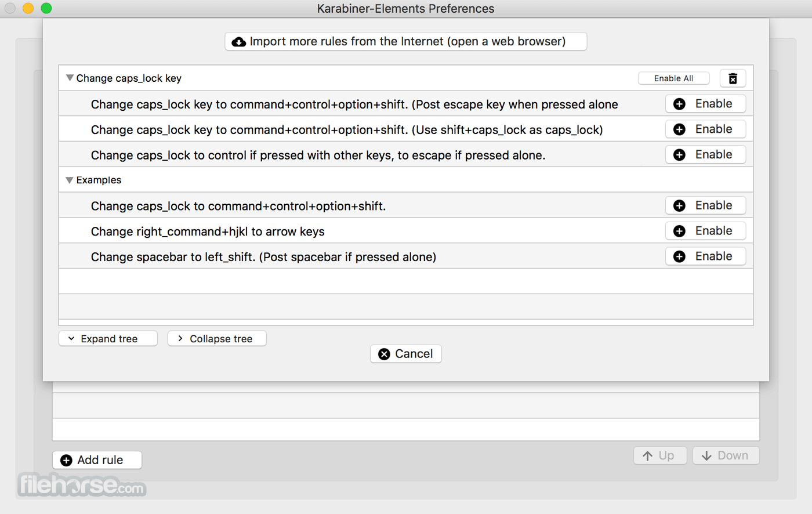Click plus icon for right_command+hjkl rule

(x=679, y=231)
